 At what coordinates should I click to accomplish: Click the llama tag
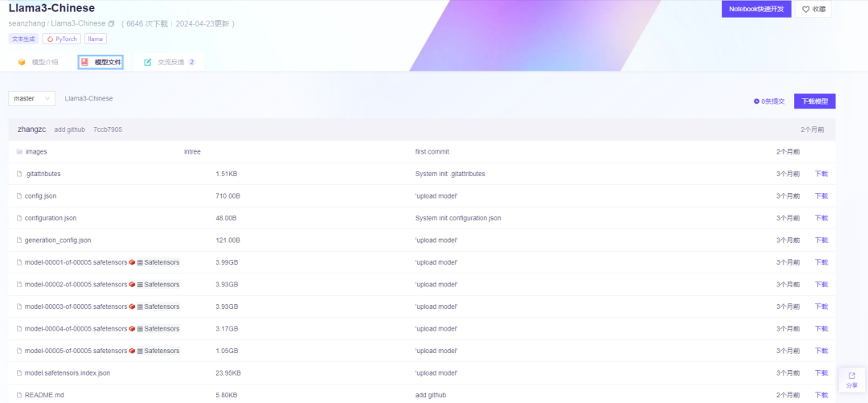(96, 39)
